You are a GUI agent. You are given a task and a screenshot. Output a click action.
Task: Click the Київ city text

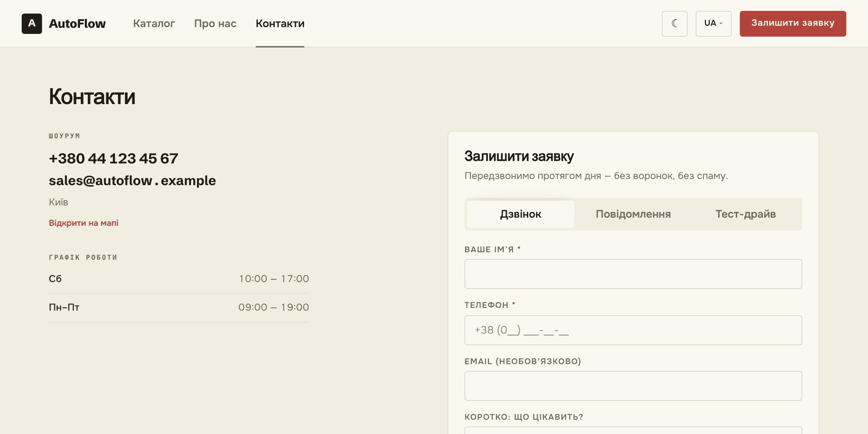point(58,202)
